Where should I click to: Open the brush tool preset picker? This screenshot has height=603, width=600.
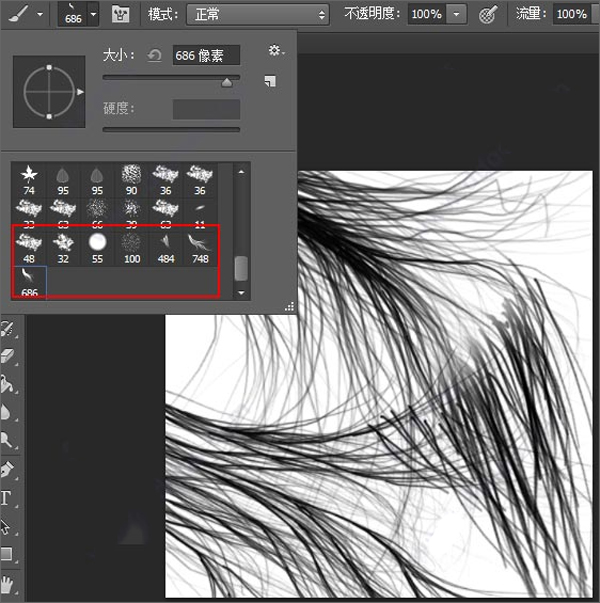point(24,15)
